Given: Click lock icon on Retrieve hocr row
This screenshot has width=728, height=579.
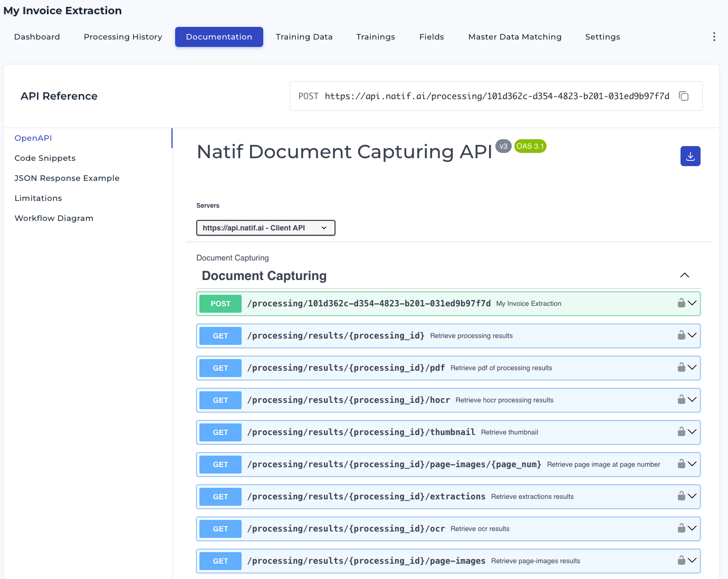Looking at the screenshot, I should (x=682, y=399).
